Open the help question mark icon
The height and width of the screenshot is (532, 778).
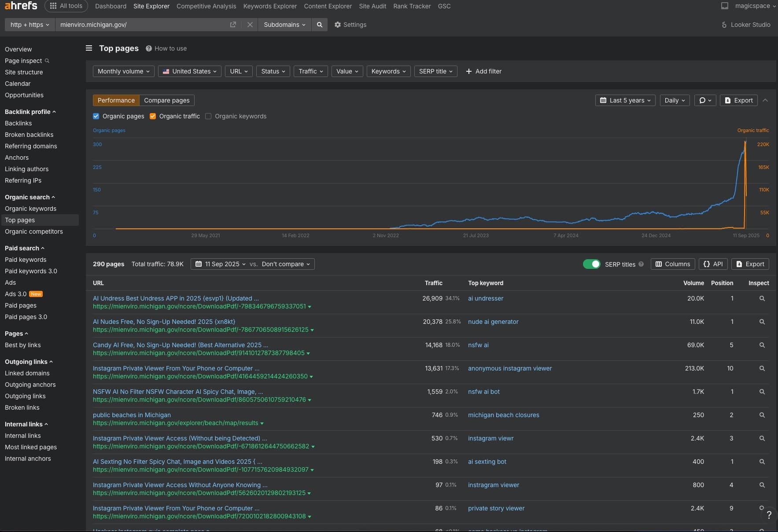point(769,515)
